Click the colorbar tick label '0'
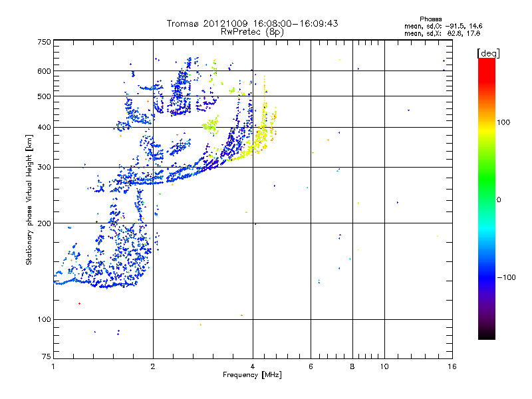 (x=499, y=199)
